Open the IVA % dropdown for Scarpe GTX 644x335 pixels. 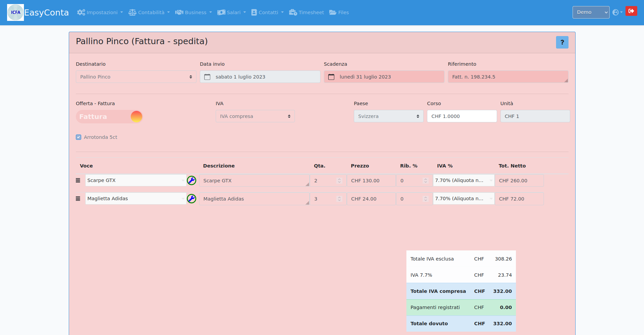click(x=464, y=180)
